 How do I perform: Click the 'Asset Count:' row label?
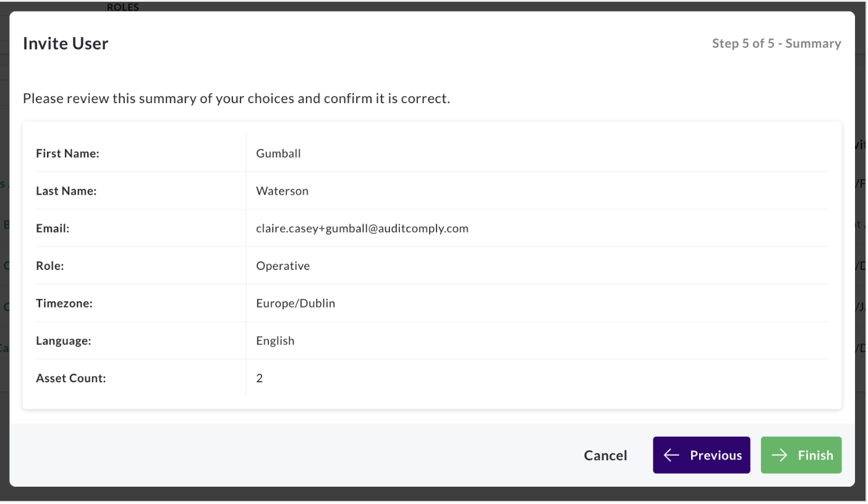click(x=71, y=379)
